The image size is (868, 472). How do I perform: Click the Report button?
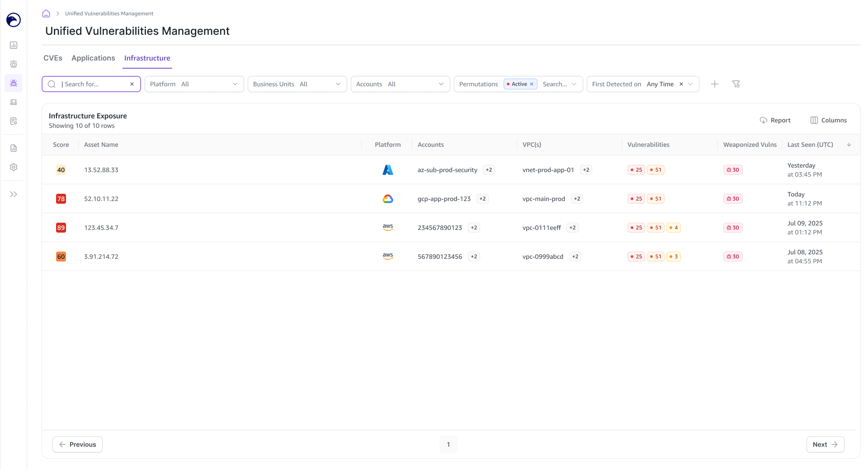point(775,120)
